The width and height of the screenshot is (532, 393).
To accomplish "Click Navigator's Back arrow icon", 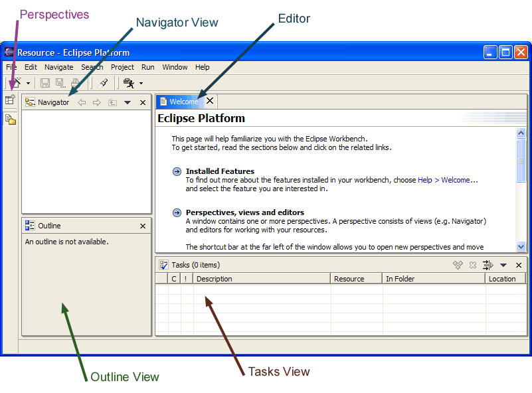I will (82, 102).
